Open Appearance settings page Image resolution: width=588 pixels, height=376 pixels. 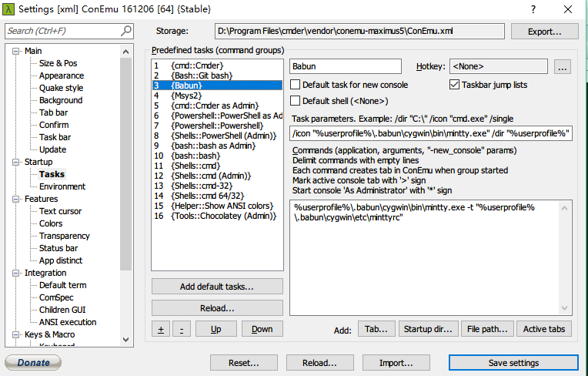click(62, 76)
